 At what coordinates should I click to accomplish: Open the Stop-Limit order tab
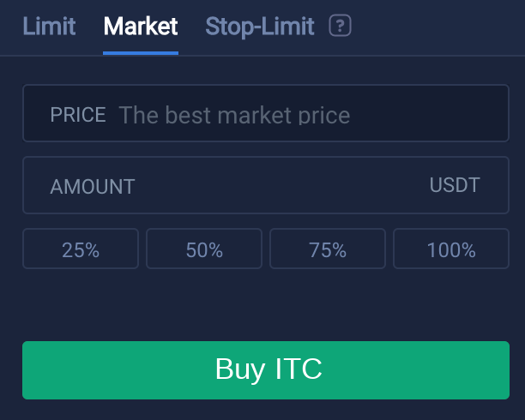(260, 27)
